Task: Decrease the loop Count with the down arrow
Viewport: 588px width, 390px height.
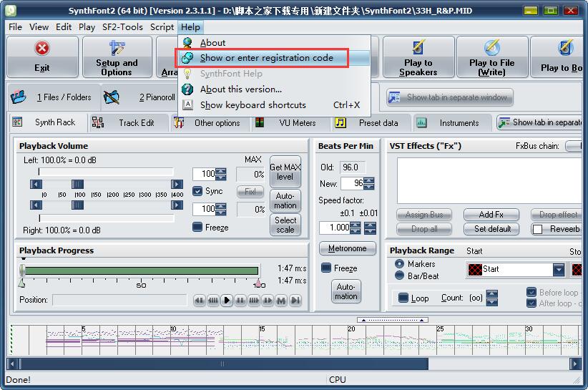Action: click(492, 302)
